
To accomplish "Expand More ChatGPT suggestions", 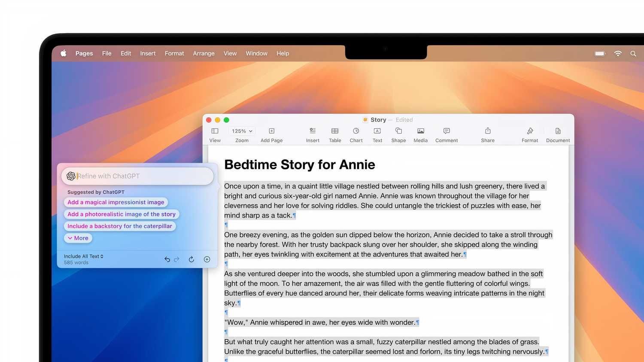I will point(78,238).
